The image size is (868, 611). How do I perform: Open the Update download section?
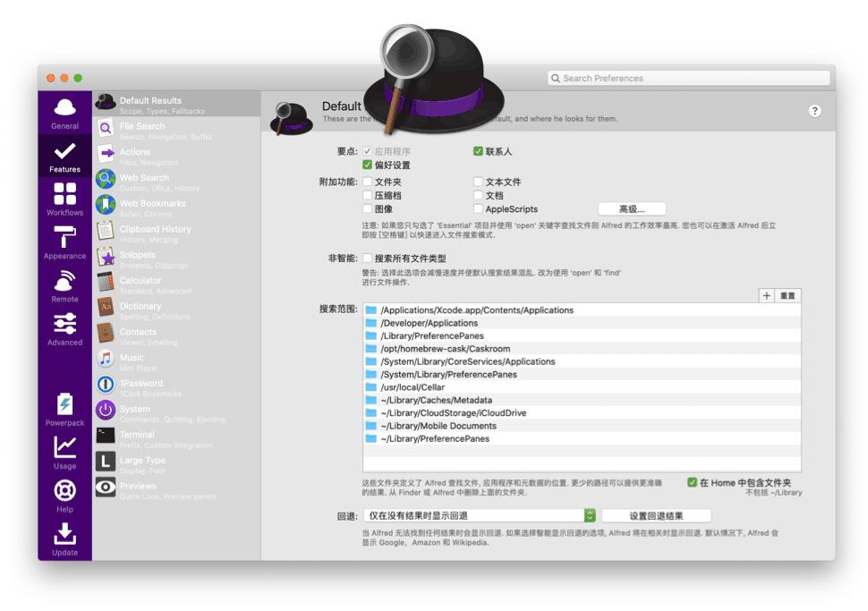pos(64,539)
